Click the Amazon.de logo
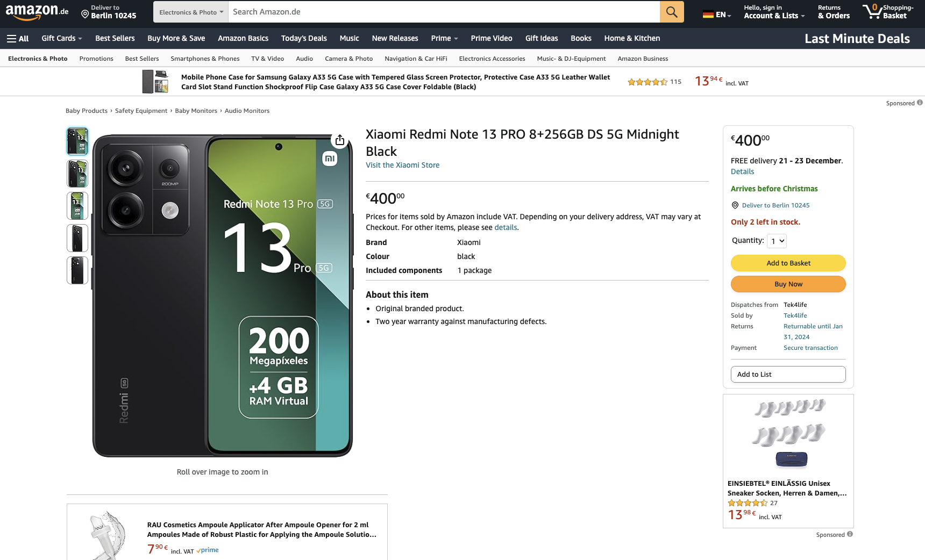The width and height of the screenshot is (925, 560). point(37,12)
